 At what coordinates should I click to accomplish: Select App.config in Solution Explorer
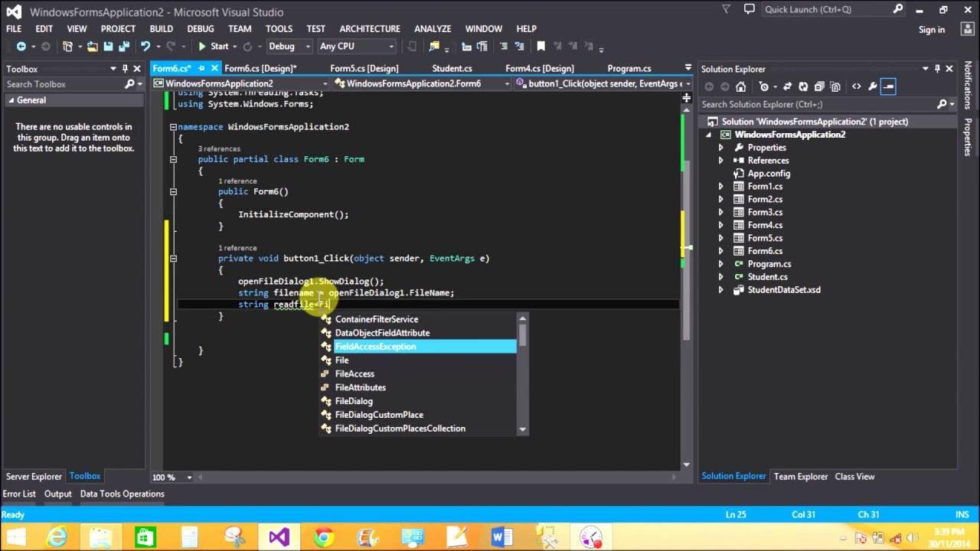769,174
